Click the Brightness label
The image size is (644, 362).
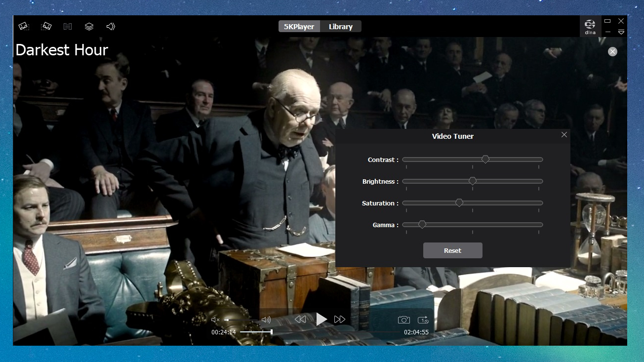pos(380,182)
